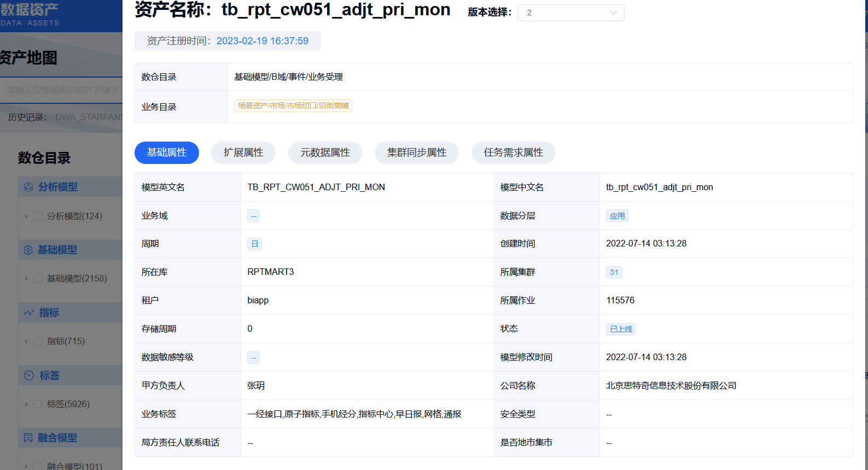Click the asset keyword search field
This screenshot has height=470, width=868.
61,90
